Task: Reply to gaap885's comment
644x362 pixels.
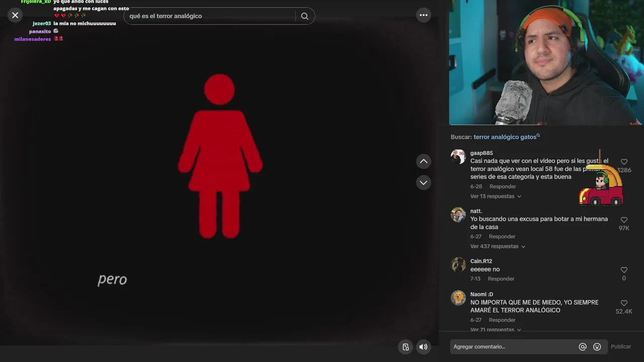Action: click(503, 187)
